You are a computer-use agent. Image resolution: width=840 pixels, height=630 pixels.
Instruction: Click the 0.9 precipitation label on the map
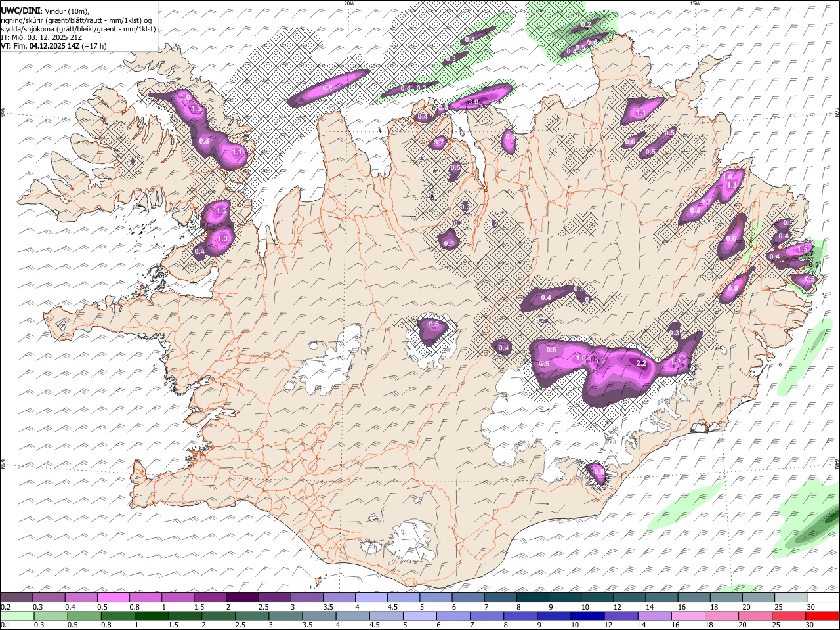pyautogui.click(x=733, y=288)
